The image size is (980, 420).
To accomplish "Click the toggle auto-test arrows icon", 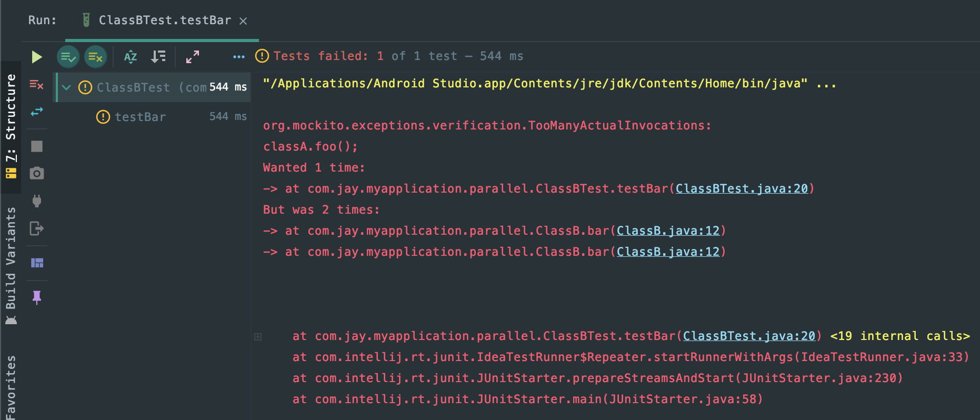I will [36, 112].
